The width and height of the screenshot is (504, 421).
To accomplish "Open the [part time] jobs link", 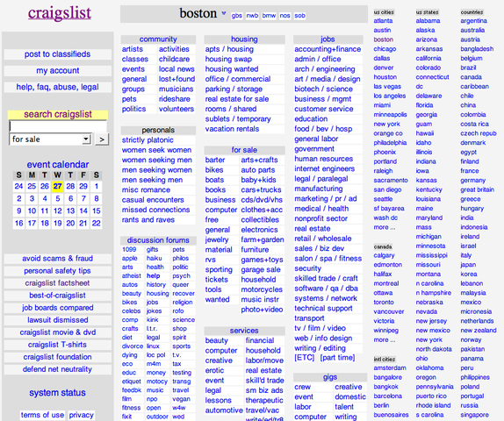I will pos(337,358).
